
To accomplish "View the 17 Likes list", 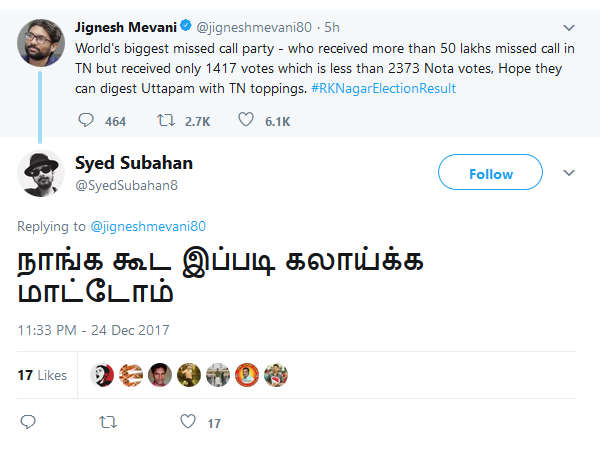I will coord(42,375).
